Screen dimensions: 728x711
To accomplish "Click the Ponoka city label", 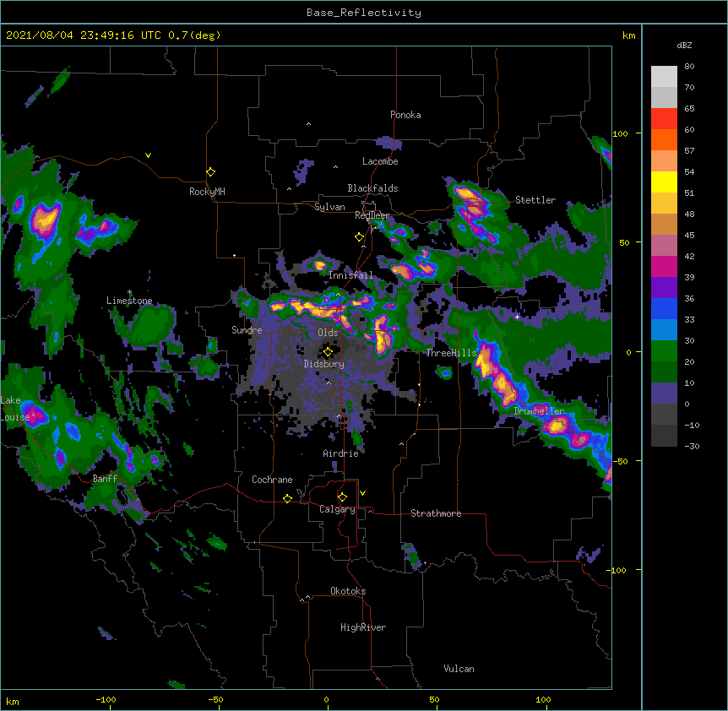I will 405,115.
